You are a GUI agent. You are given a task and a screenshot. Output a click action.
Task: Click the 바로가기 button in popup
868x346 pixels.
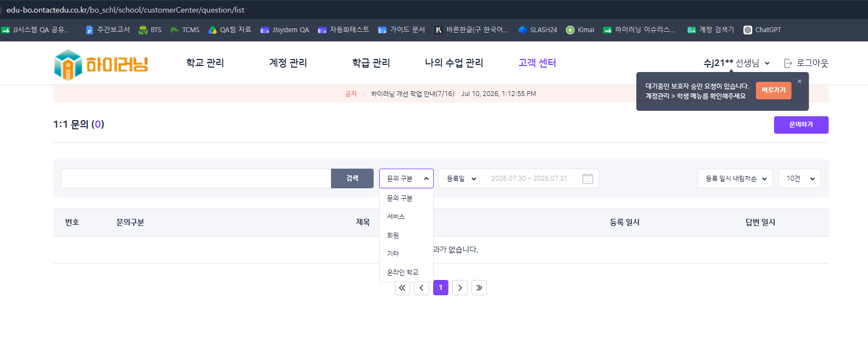click(x=773, y=90)
